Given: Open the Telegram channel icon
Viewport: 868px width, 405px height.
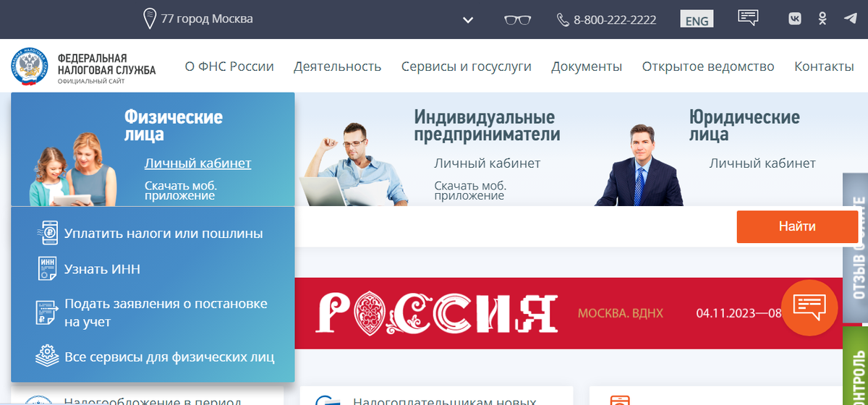Looking at the screenshot, I should pos(851,19).
